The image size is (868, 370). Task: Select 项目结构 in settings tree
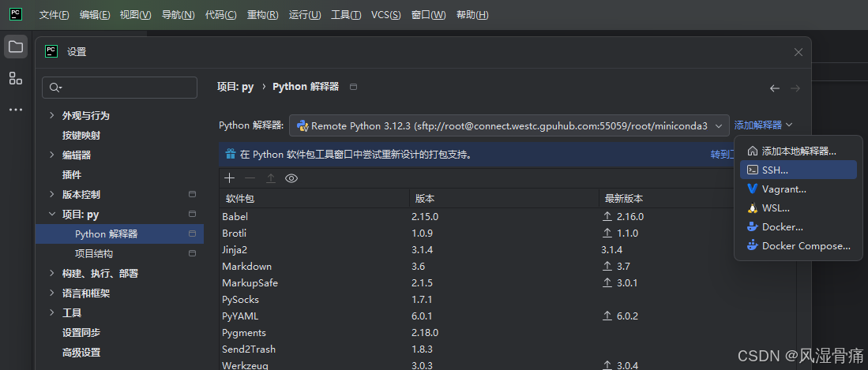point(94,254)
